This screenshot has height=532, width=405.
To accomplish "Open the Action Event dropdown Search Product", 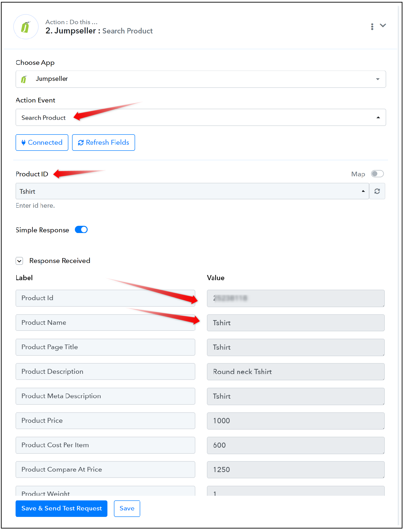I will click(x=201, y=117).
